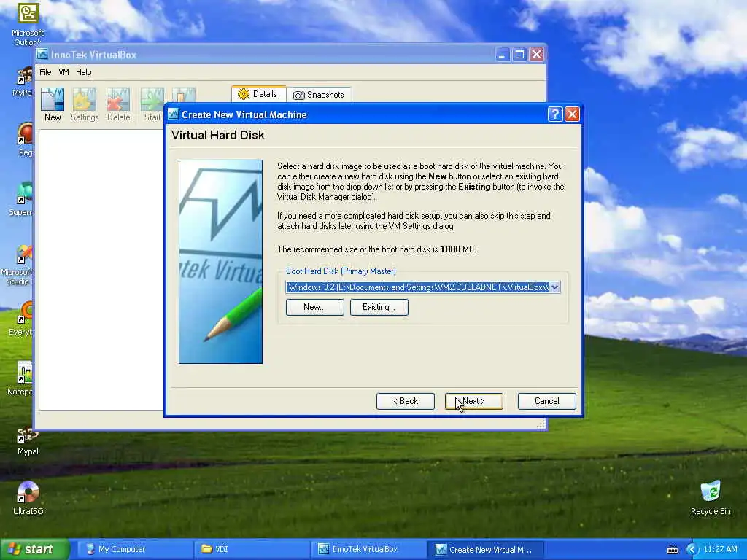Click the Delete toolbar icon in VirtualBox
This screenshot has height=560, width=747.
[118, 104]
